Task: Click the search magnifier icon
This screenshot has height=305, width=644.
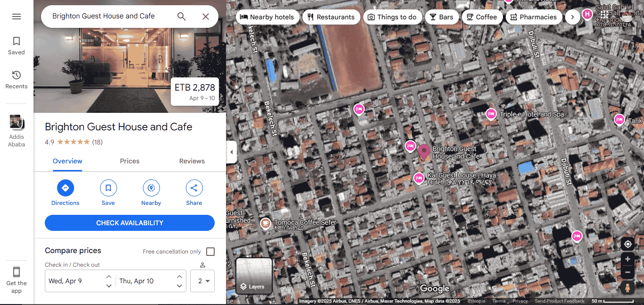Action: [182, 17]
